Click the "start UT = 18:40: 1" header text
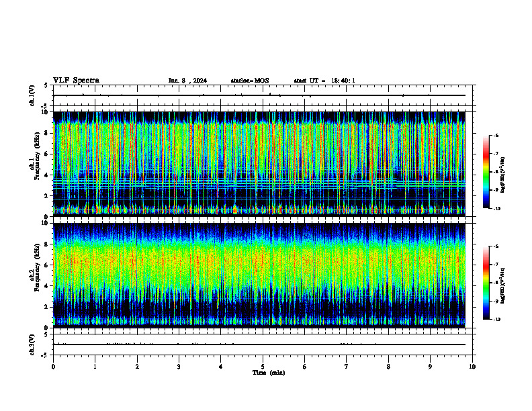Image resolution: width=532 pixels, height=411 pixels. point(324,81)
